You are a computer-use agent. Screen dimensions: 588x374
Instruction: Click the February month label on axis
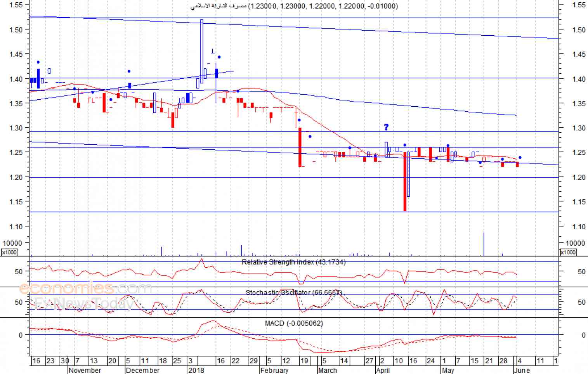tap(274, 370)
